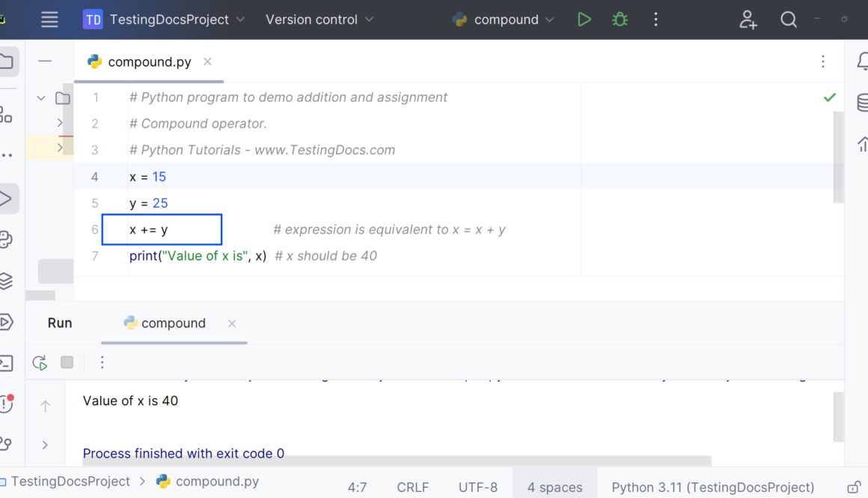Viewport: 868px width, 498px height.
Task: Switch to the compound run tab
Action: [173, 324]
